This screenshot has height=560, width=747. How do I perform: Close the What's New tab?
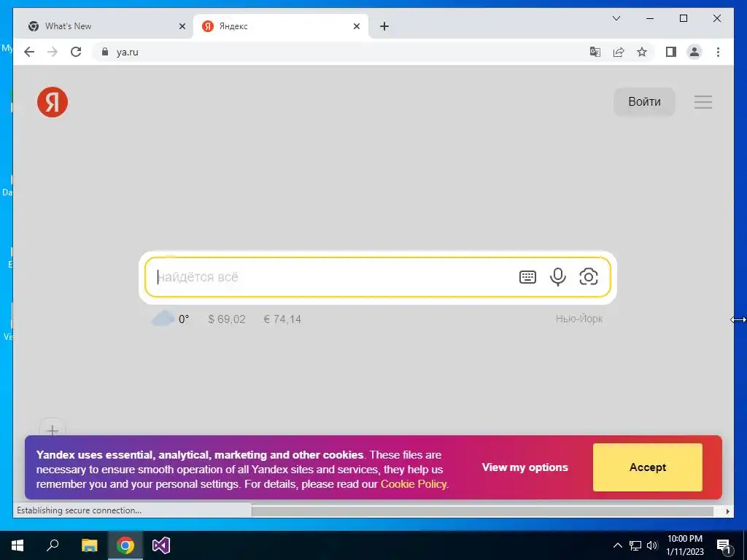(182, 26)
